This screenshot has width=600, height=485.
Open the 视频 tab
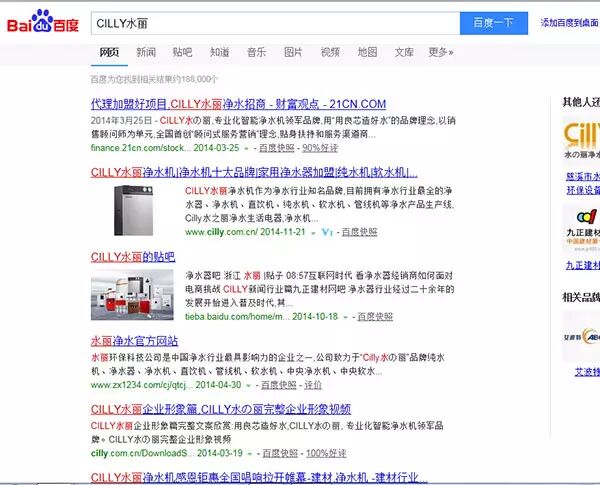[330, 52]
